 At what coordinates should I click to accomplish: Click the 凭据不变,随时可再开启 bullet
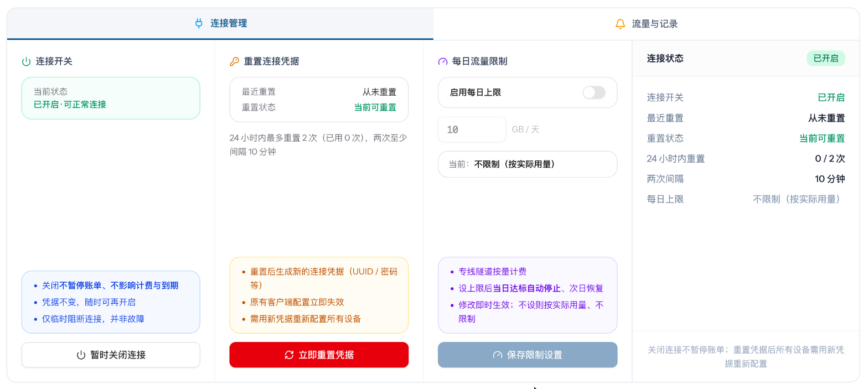pyautogui.click(x=89, y=302)
